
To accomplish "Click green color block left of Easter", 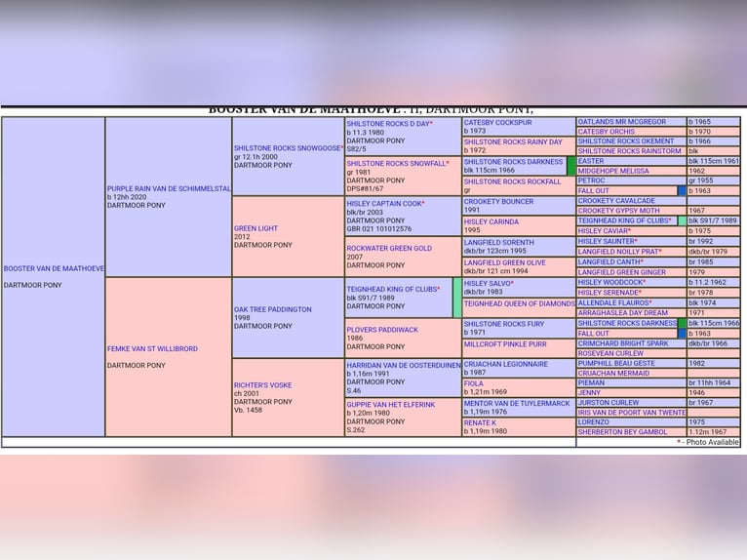I will click(x=571, y=166).
